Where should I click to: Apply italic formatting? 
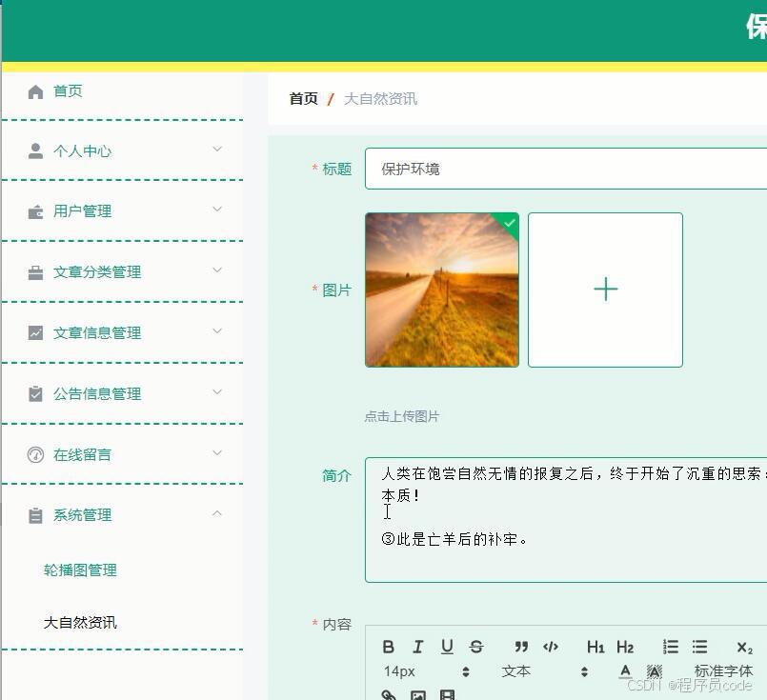coord(417,647)
